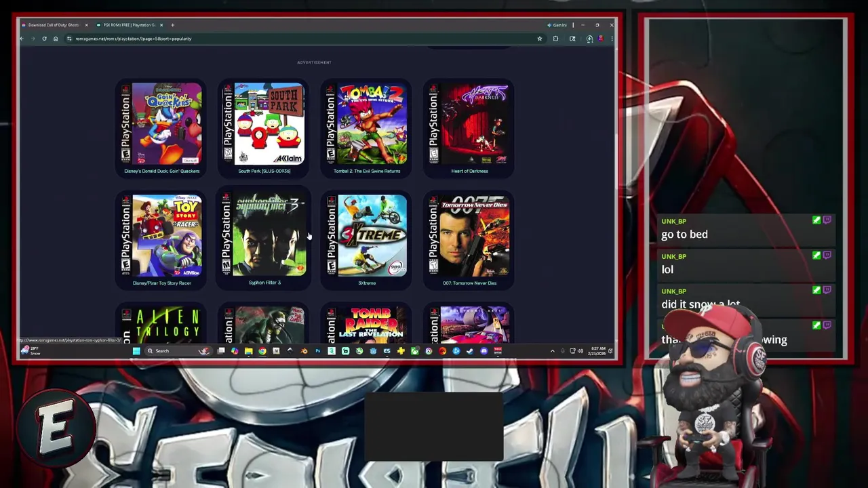The height and width of the screenshot is (488, 868).
Task: Open Task View on the taskbar
Action: (x=221, y=350)
